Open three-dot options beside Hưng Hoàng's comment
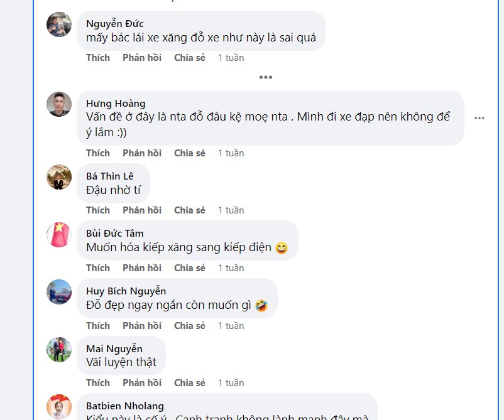The width and height of the screenshot is (504, 420). tap(479, 118)
